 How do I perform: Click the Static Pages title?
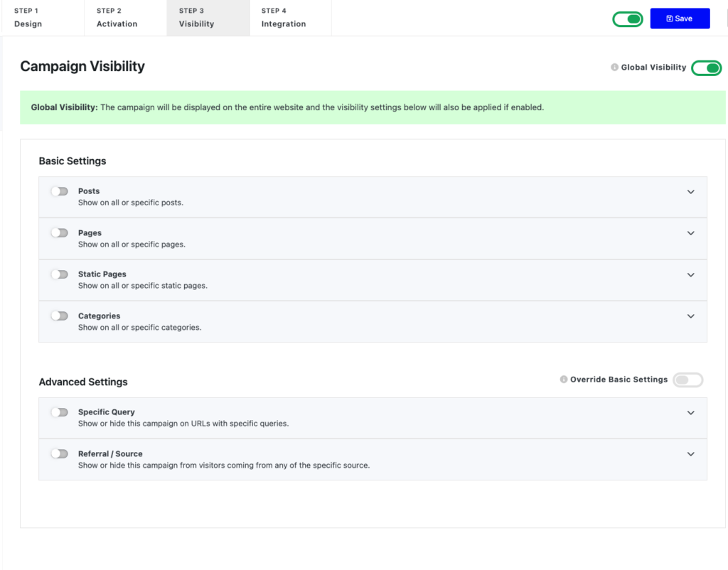click(x=102, y=274)
